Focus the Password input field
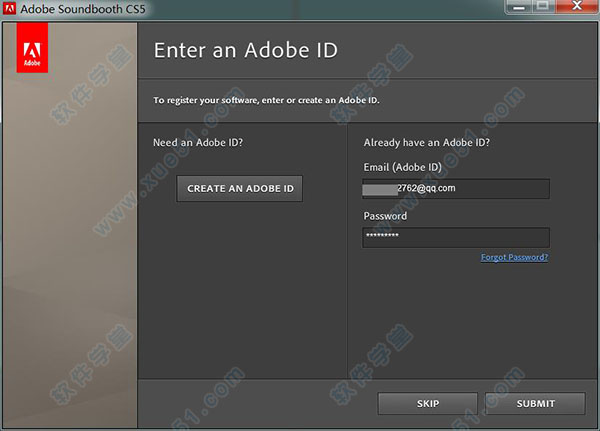The width and height of the screenshot is (600, 431). (456, 237)
